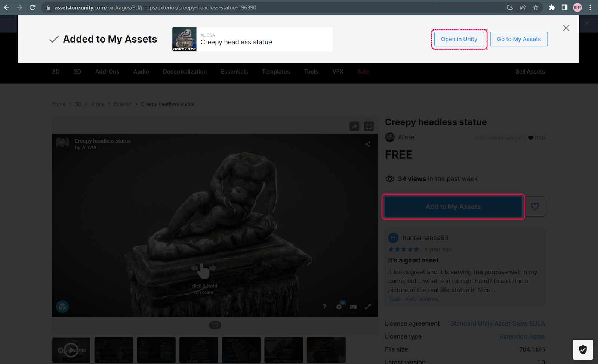Click the 1/7 image counter
598x364 pixels.
pyautogui.click(x=215, y=325)
